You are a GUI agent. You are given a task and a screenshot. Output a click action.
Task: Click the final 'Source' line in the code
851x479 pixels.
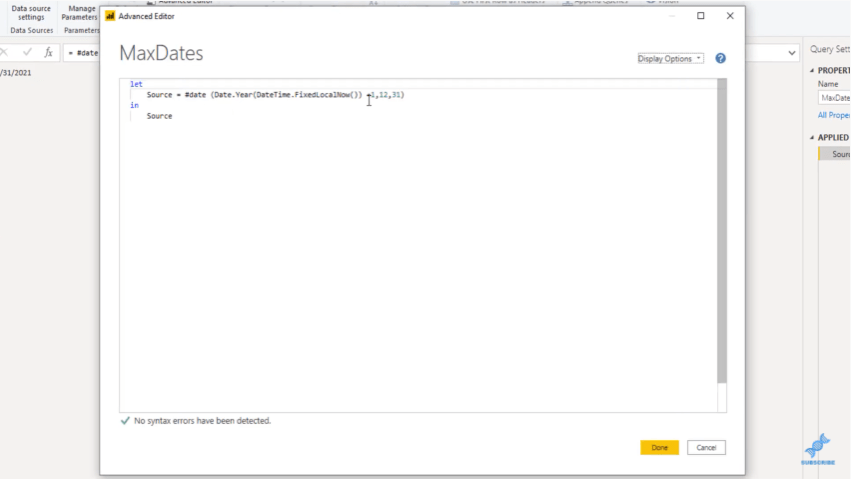coord(159,116)
